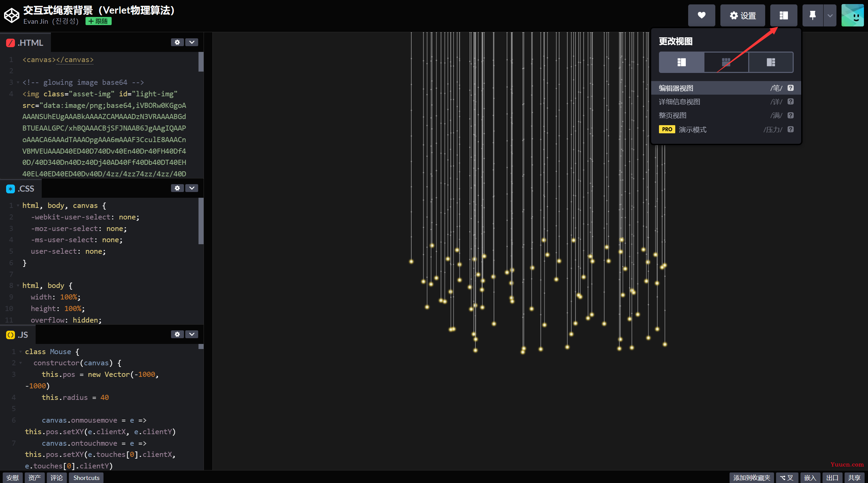Click the heart/favorite icon in toolbar
The height and width of the screenshot is (483, 868).
click(x=702, y=16)
